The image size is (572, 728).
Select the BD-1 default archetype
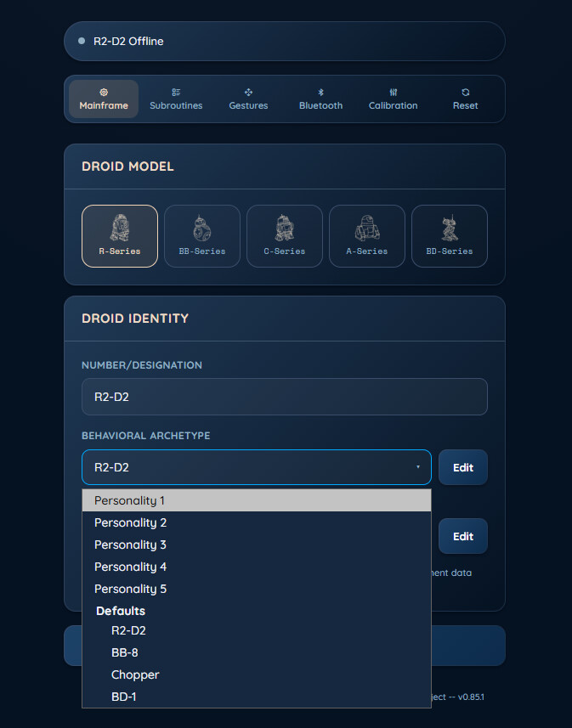click(257, 697)
